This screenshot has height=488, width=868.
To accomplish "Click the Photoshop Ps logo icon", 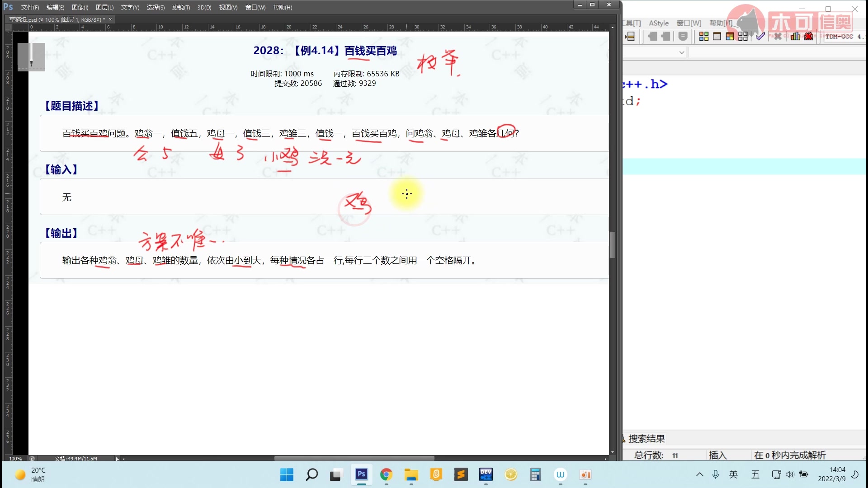I will 8,7.
